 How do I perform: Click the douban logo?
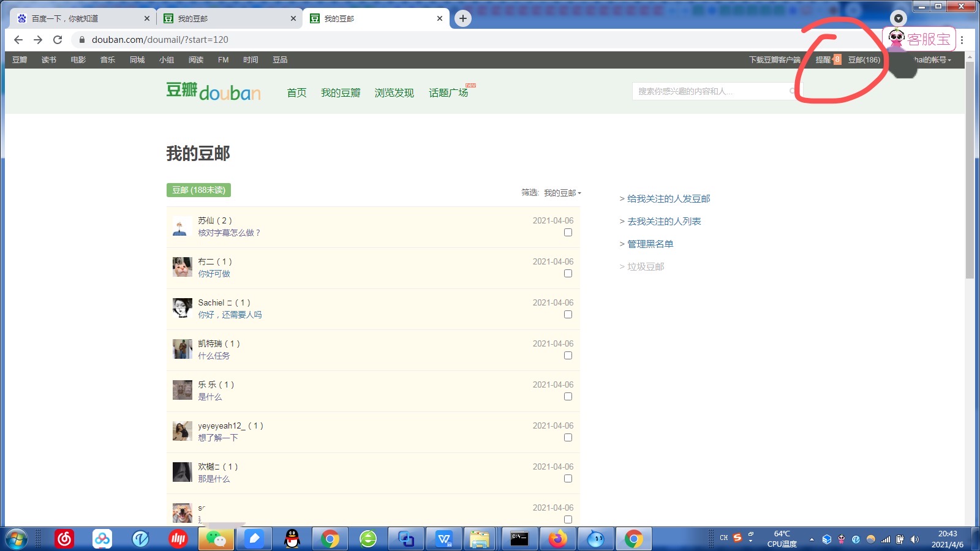click(213, 92)
